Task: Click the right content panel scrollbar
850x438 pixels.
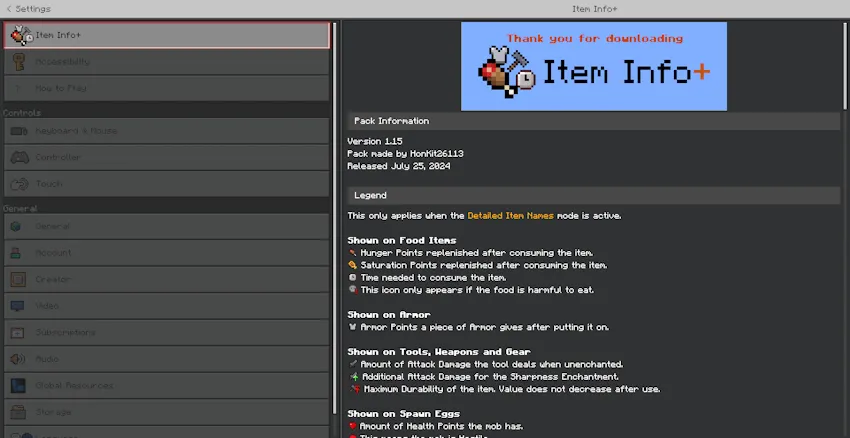Action: point(845,65)
